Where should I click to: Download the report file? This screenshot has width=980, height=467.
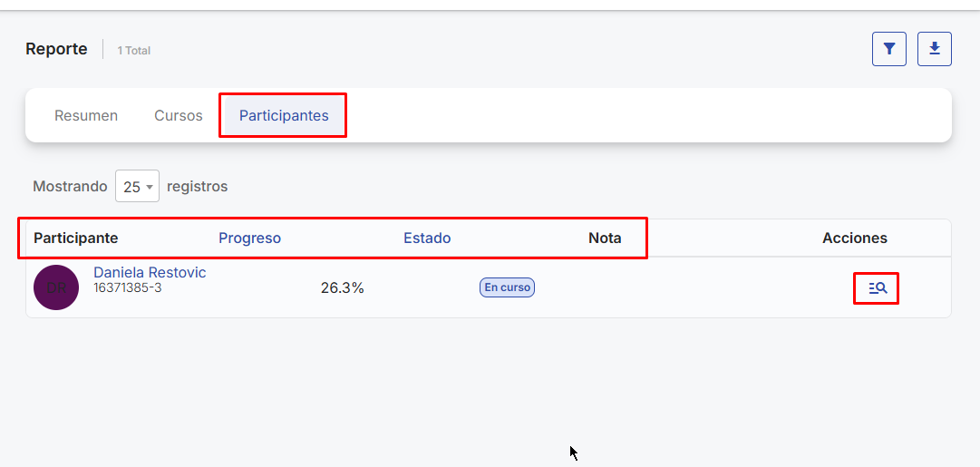pos(934,49)
